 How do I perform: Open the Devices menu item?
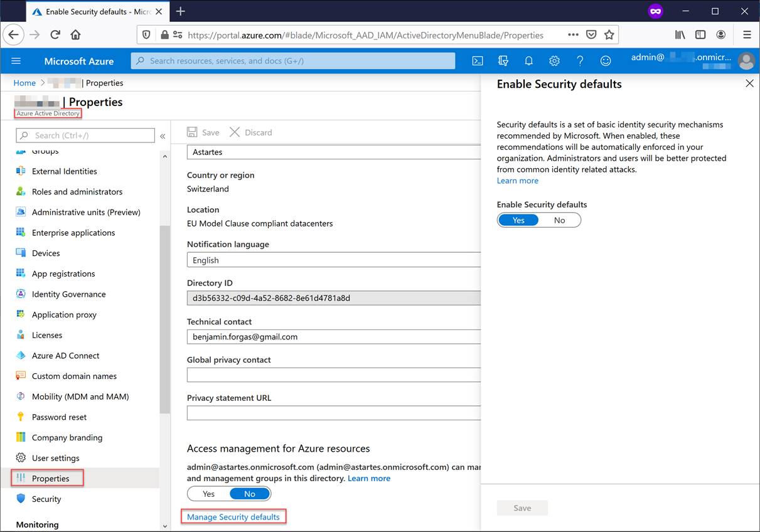[x=46, y=253]
